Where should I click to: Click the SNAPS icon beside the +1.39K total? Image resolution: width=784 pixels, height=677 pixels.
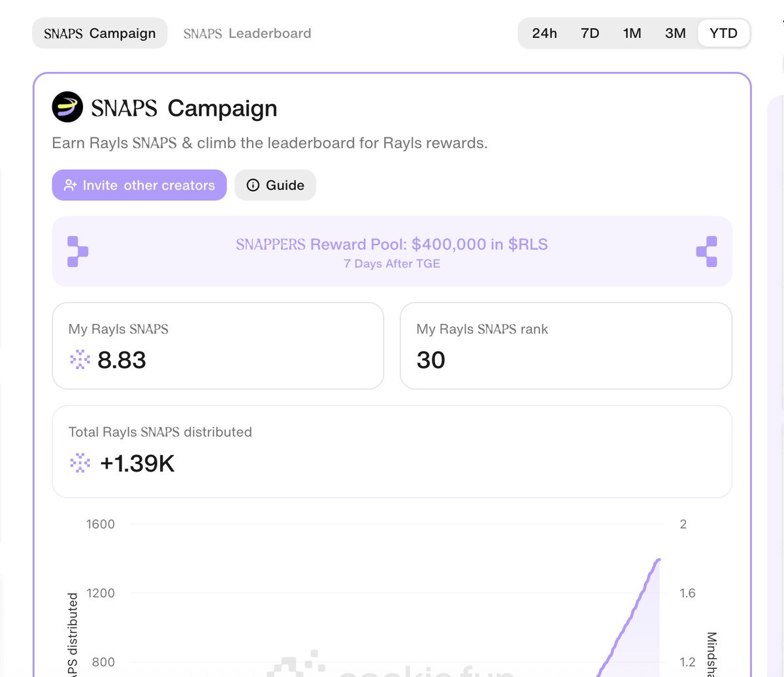point(80,463)
